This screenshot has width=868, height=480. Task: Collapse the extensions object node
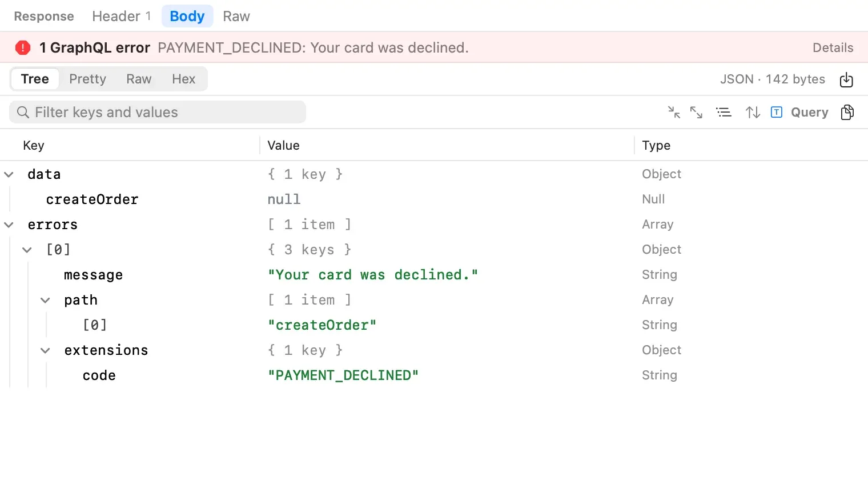pos(45,350)
